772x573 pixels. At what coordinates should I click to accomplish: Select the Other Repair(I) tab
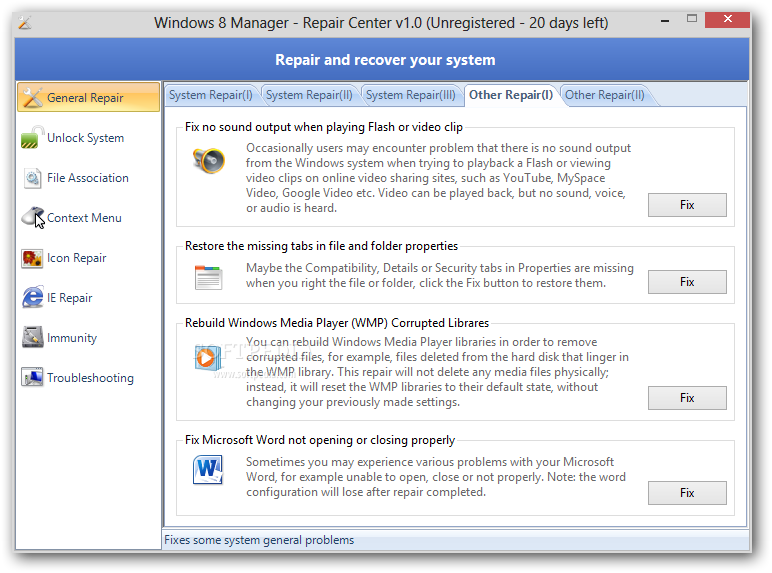tap(511, 95)
